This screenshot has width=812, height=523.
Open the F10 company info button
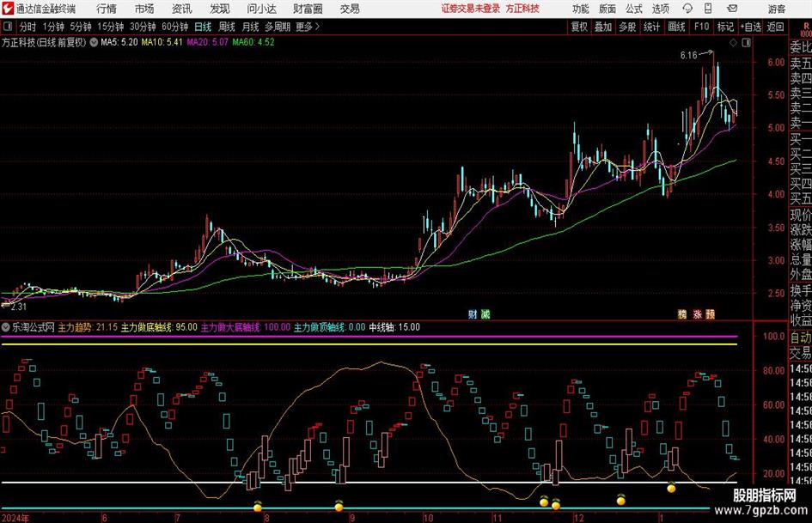click(x=702, y=27)
